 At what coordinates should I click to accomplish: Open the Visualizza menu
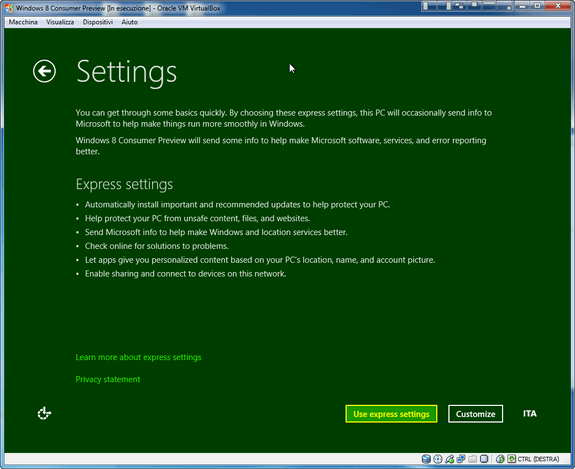[60, 22]
